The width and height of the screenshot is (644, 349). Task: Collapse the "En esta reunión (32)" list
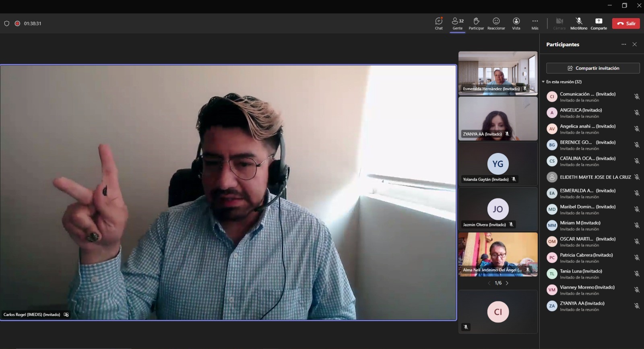[x=543, y=82]
